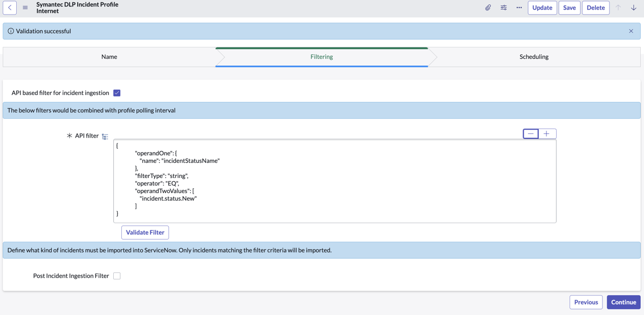Click the "filterType": "string" line
The height and width of the screenshot is (315, 644).
161,176
